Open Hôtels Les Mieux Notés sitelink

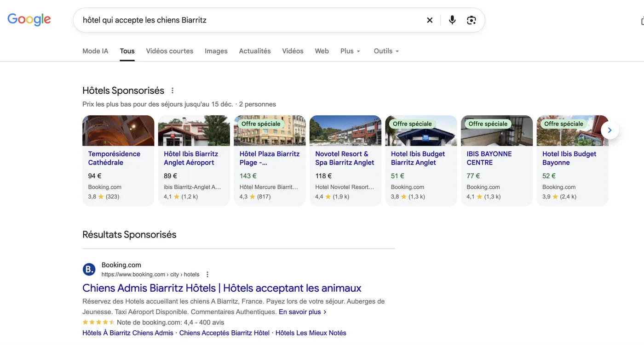click(311, 333)
